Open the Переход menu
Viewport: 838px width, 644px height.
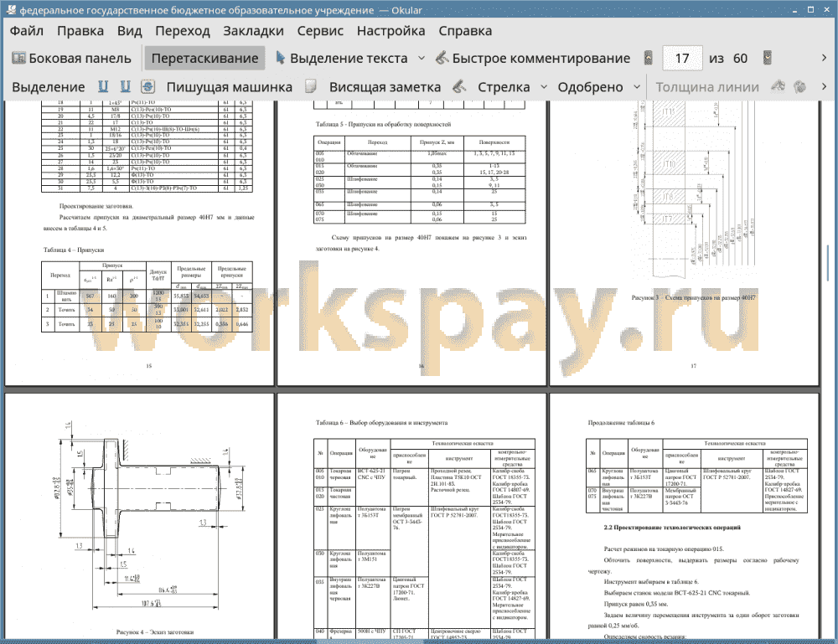(182, 31)
